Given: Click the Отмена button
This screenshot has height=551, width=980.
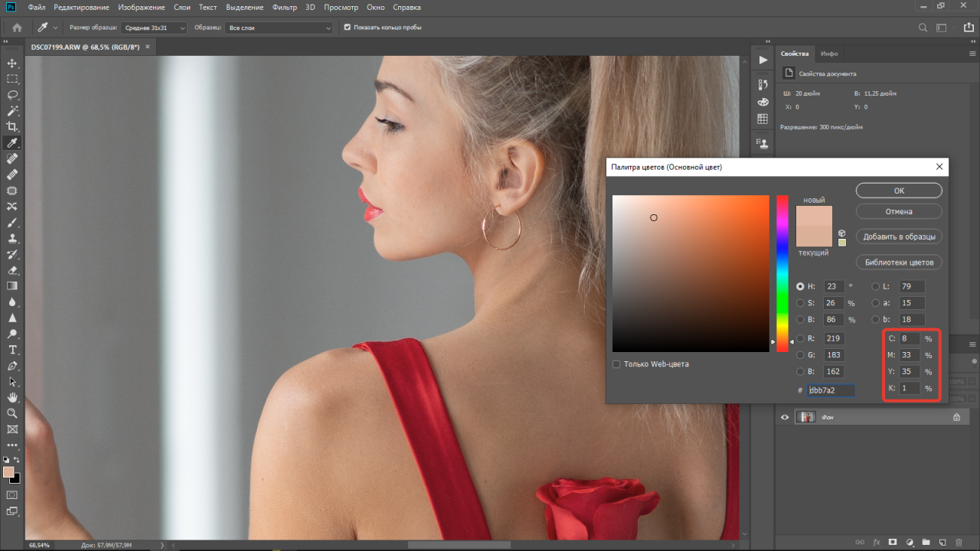Looking at the screenshot, I should pyautogui.click(x=899, y=211).
